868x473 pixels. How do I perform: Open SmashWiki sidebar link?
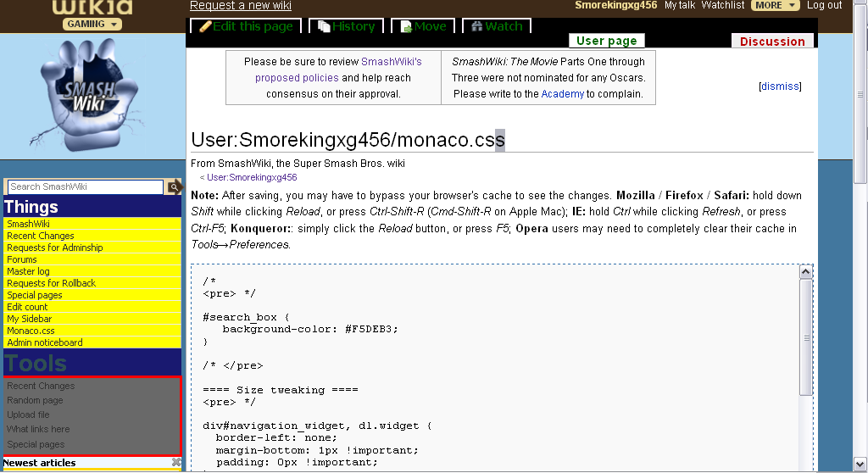click(x=28, y=224)
